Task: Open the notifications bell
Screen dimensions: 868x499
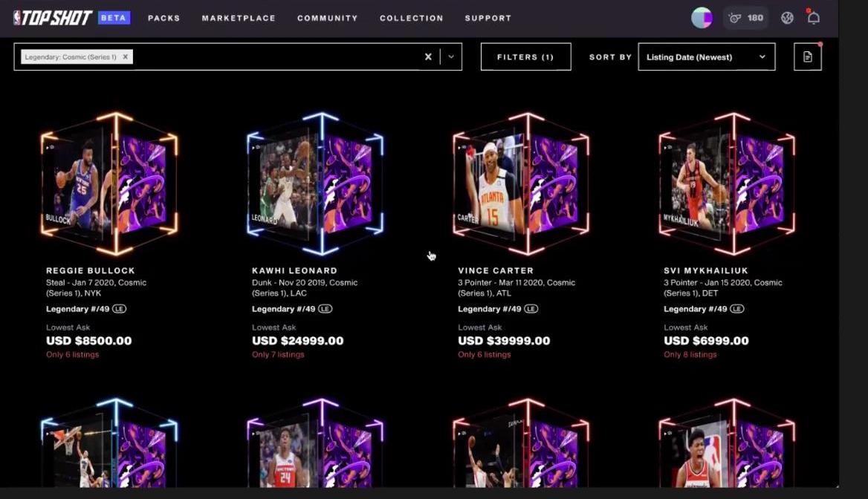Action: click(813, 17)
